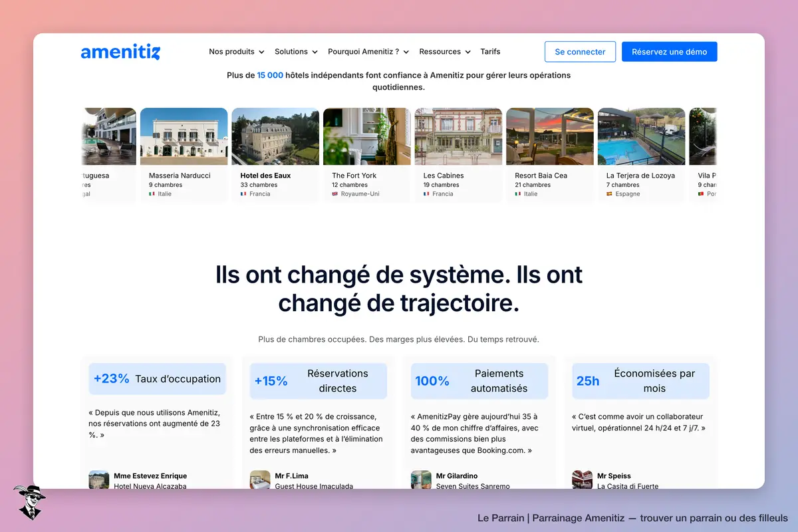Open the Ressources dropdown
Image resolution: width=798 pixels, height=532 pixels.
pyautogui.click(x=445, y=52)
